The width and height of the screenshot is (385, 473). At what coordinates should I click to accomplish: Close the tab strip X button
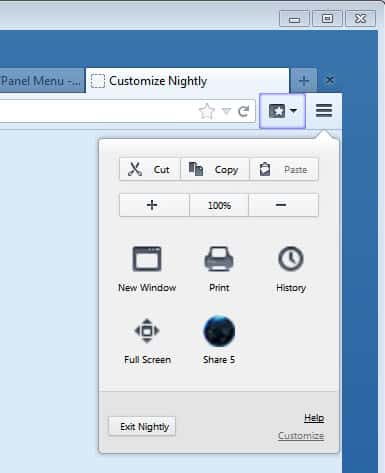coord(330,80)
